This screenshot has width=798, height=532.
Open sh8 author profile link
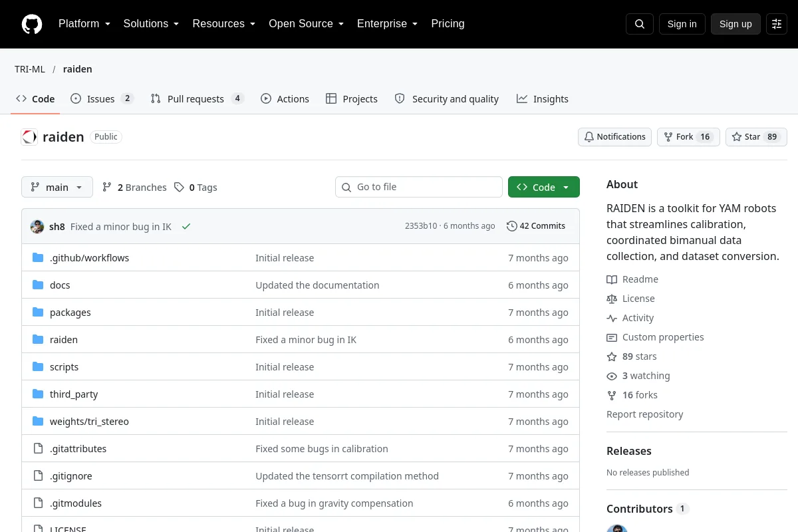57,227
